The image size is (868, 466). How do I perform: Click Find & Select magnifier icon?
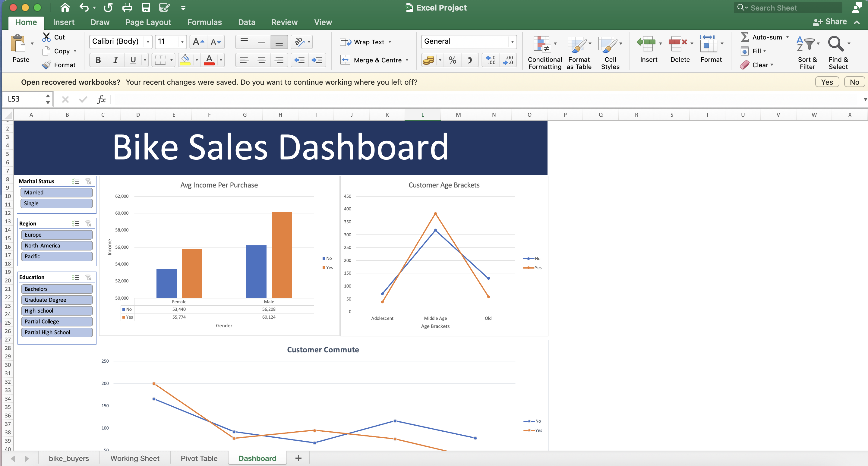tap(836, 44)
